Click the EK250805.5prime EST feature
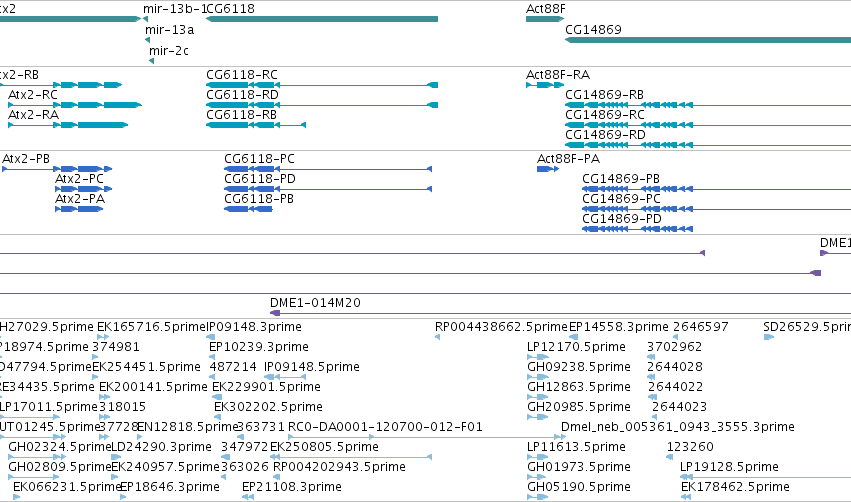The image size is (851, 502). coord(351,457)
